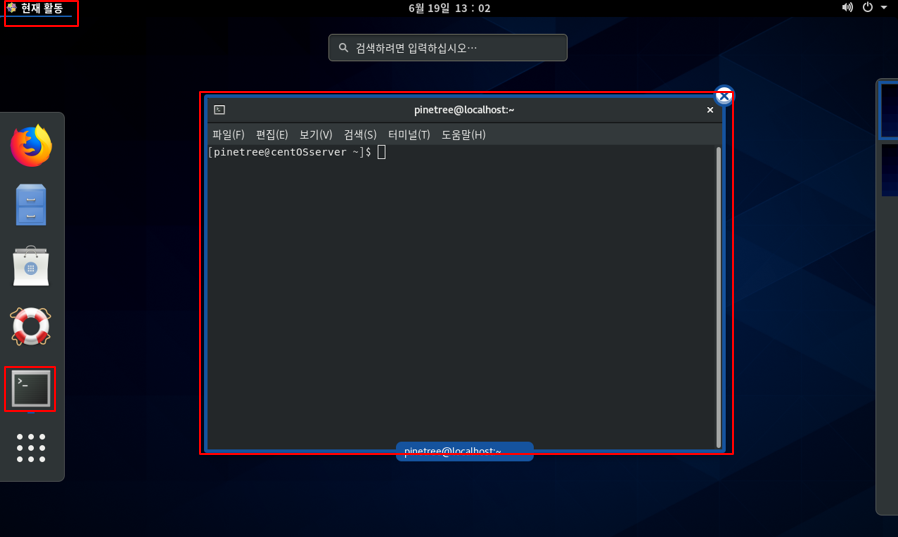Open the Help lifebuoy icon

coord(31,326)
